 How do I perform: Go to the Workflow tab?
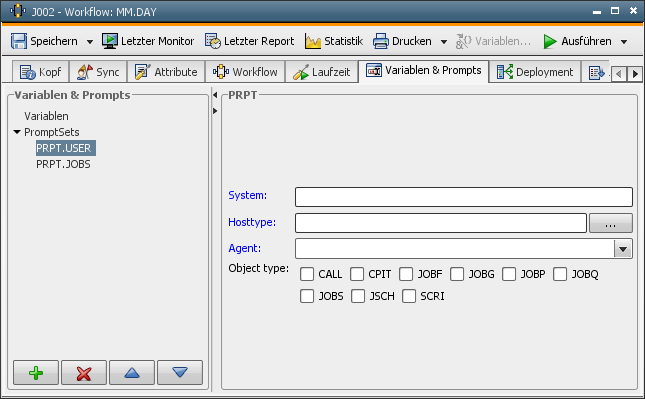point(245,72)
